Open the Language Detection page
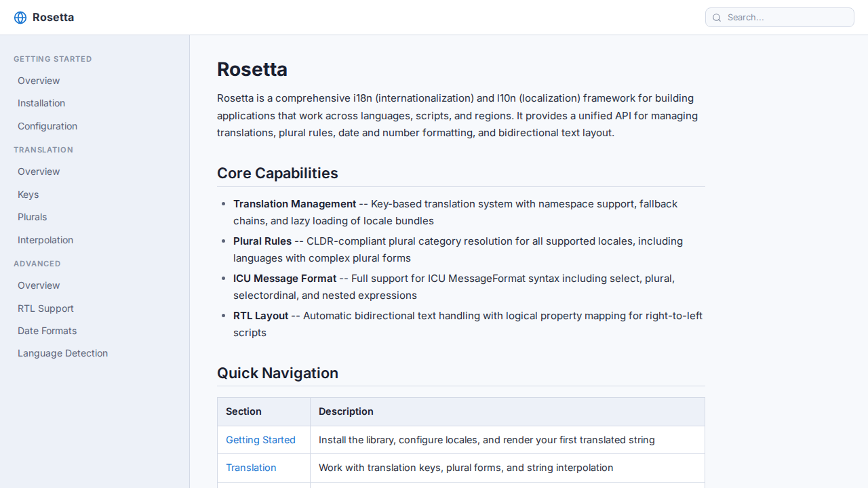 click(x=62, y=353)
